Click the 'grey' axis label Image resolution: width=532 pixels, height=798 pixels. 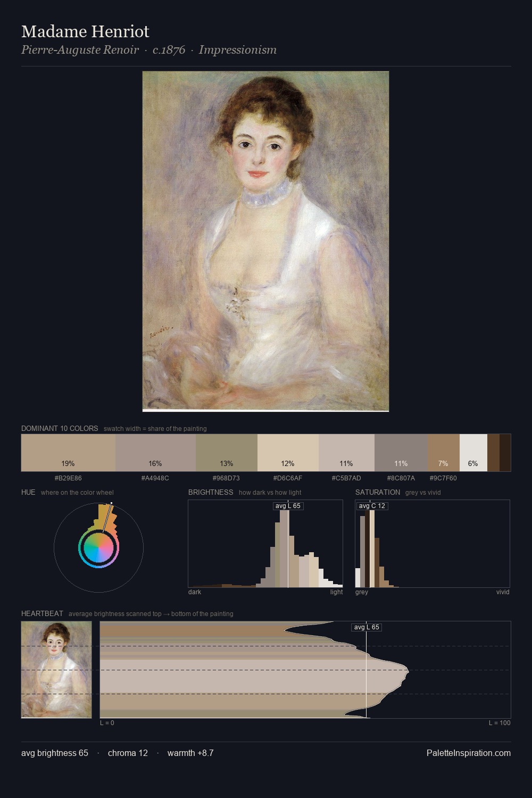[x=362, y=592]
